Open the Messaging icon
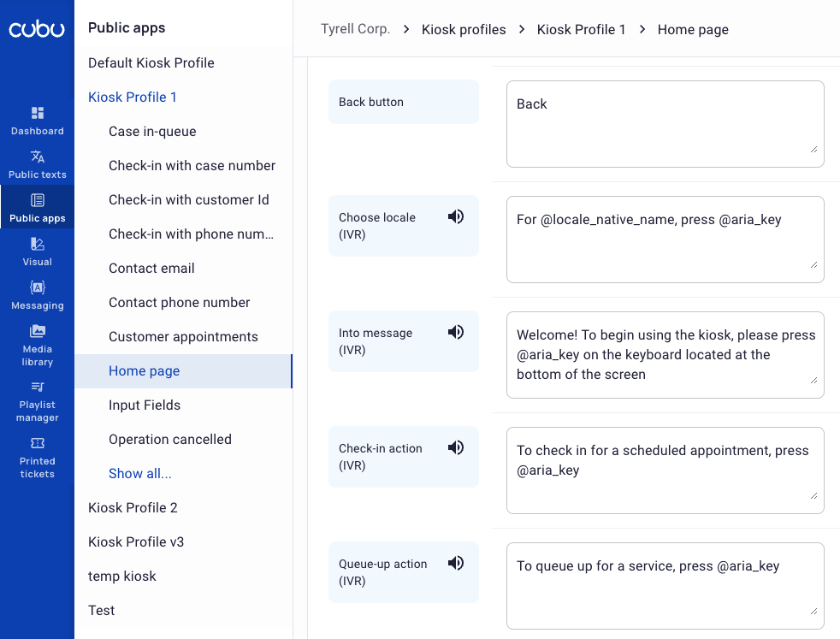840x639 pixels. tap(37, 287)
